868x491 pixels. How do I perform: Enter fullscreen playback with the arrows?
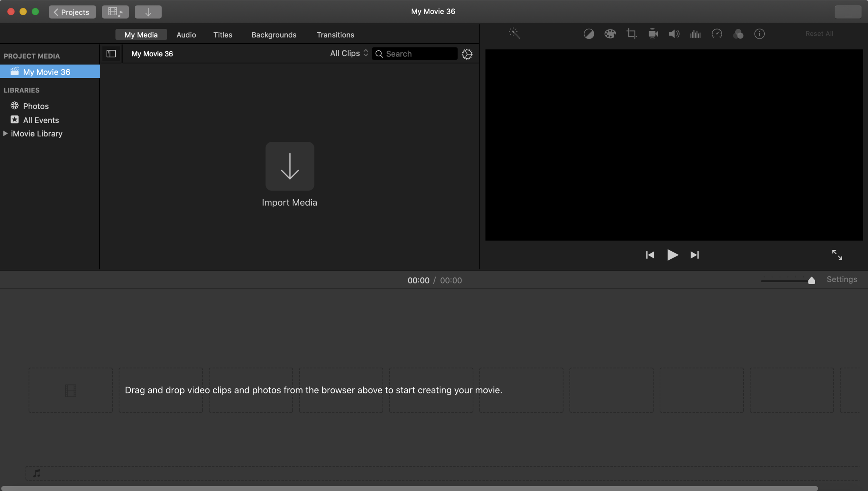pos(837,255)
